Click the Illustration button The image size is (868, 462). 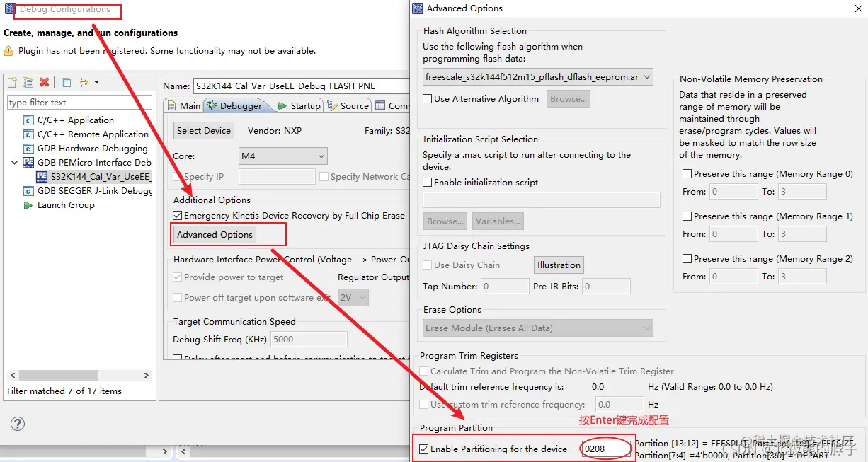click(x=559, y=265)
